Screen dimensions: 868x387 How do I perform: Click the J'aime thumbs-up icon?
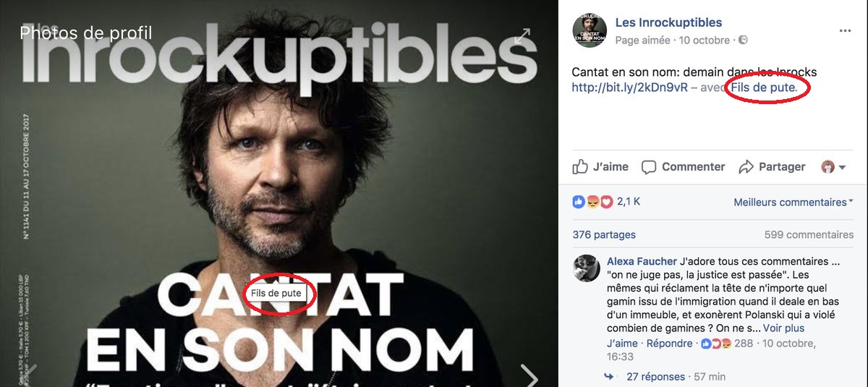pyautogui.click(x=580, y=166)
